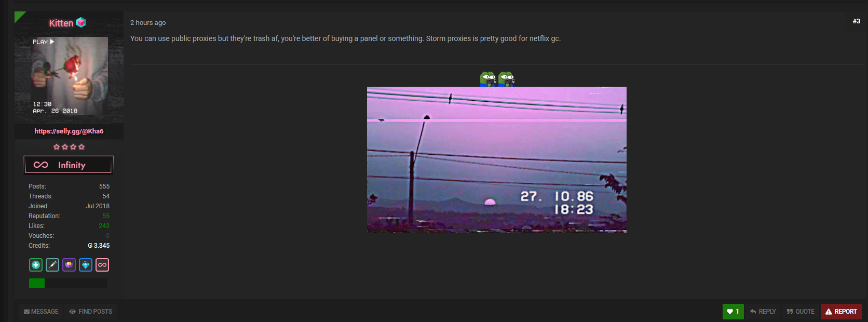
Task: Select the green plus award badge
Action: pyautogui.click(x=36, y=265)
